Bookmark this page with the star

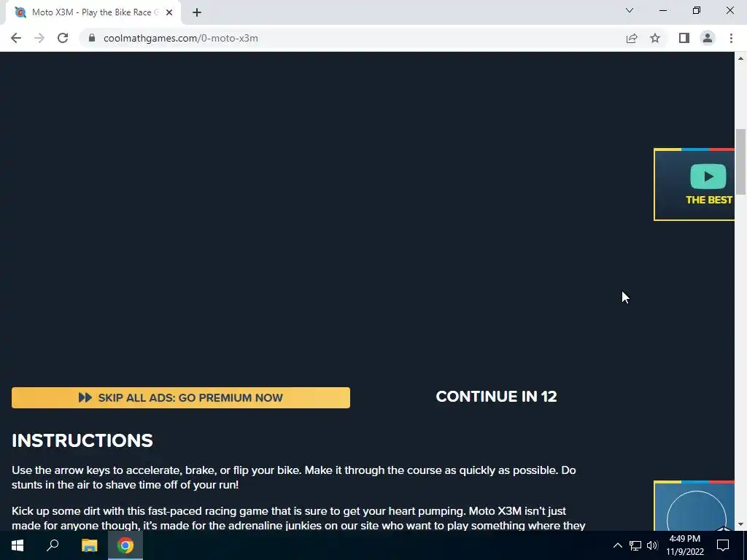tap(655, 38)
